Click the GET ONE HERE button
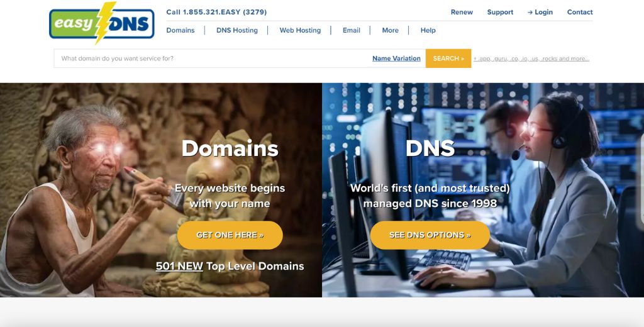 pos(230,235)
